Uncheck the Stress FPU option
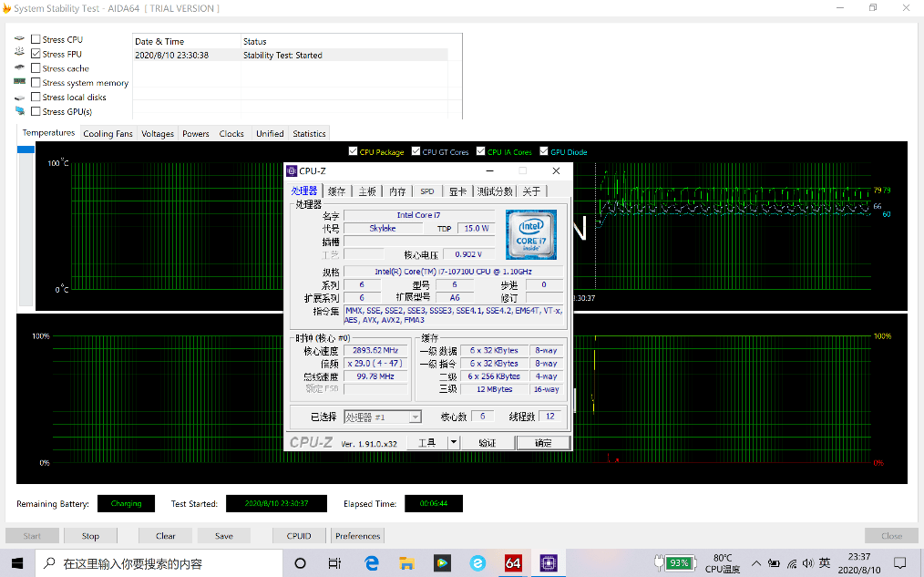The image size is (924, 577). pos(36,54)
